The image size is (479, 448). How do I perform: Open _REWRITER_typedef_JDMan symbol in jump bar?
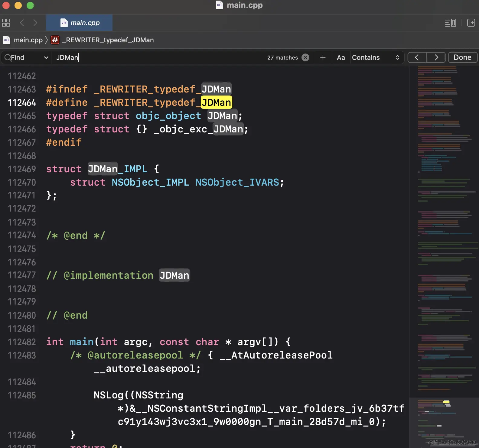(x=108, y=40)
